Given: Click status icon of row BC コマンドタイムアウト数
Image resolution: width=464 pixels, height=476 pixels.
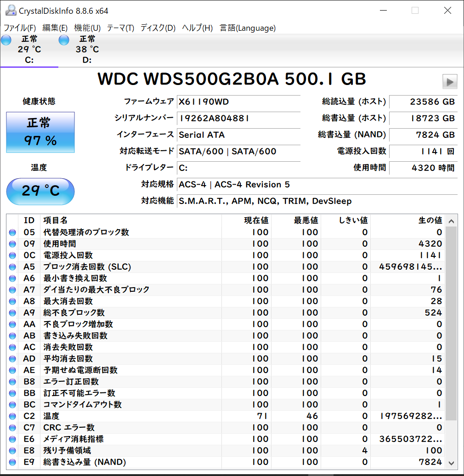Looking at the screenshot, I should tap(12, 405).
